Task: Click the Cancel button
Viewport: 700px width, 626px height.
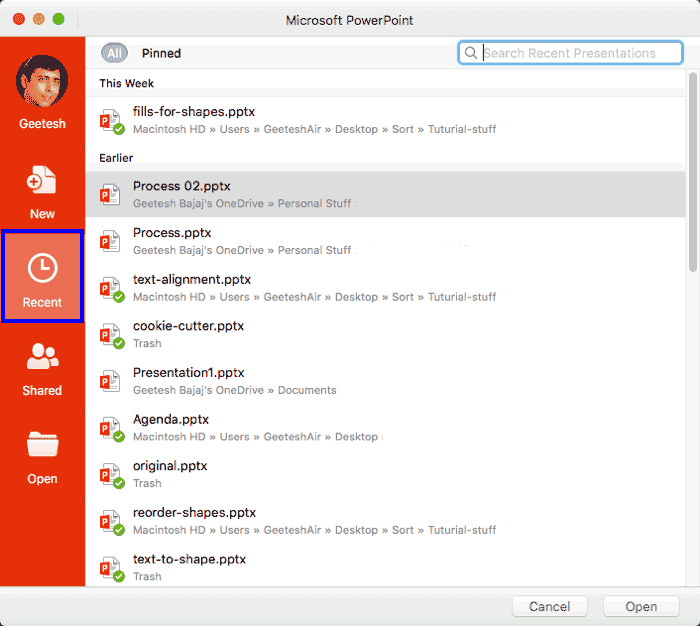Action: coord(550,606)
